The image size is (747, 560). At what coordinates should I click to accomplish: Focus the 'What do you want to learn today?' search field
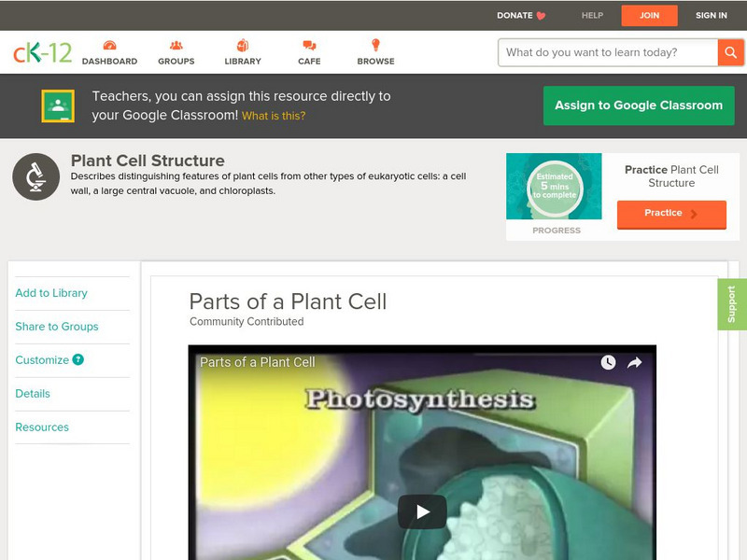click(608, 52)
